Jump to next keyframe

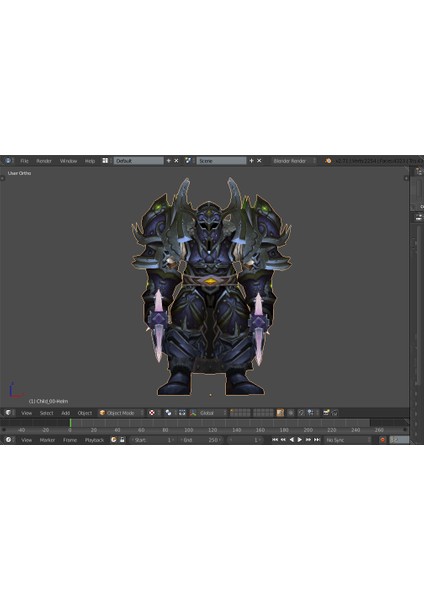308,440
